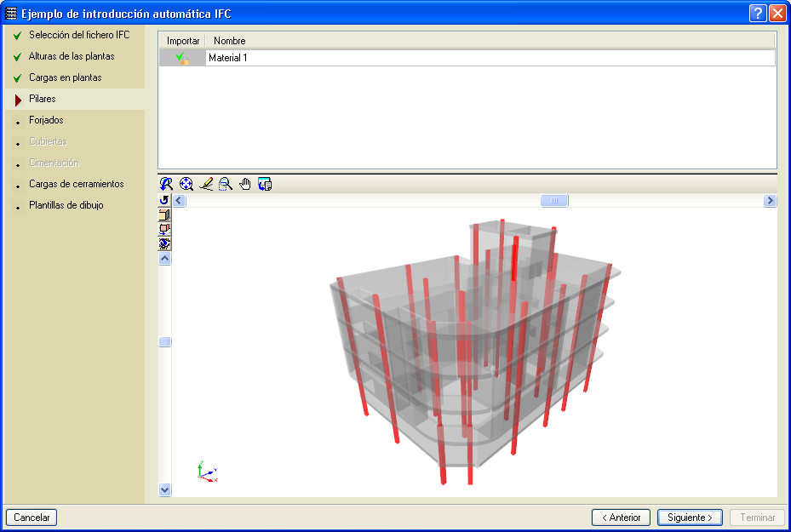Click the zoom extents icon

click(186, 184)
